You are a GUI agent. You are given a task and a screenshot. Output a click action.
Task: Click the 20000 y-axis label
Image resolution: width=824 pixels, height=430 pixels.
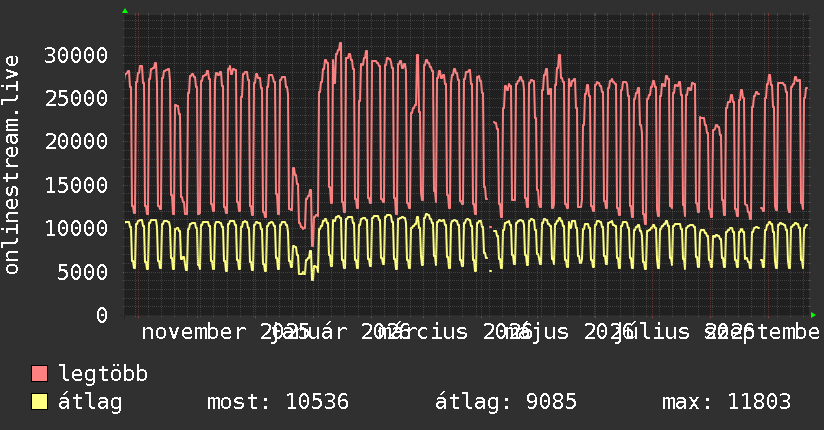(76, 141)
